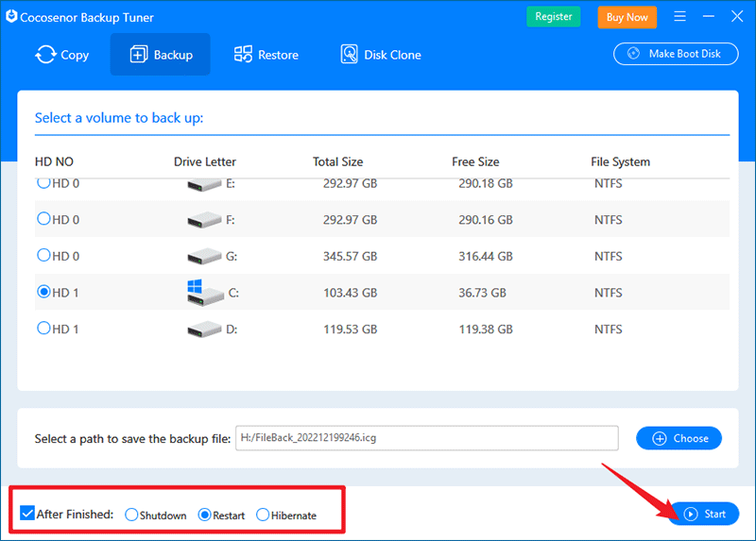Click the drive icon for G:

tap(204, 256)
